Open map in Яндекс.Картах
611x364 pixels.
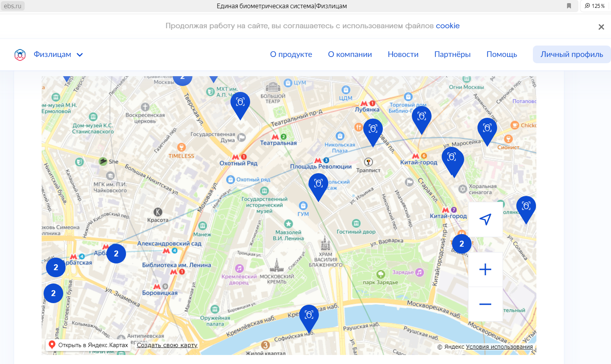88,345
